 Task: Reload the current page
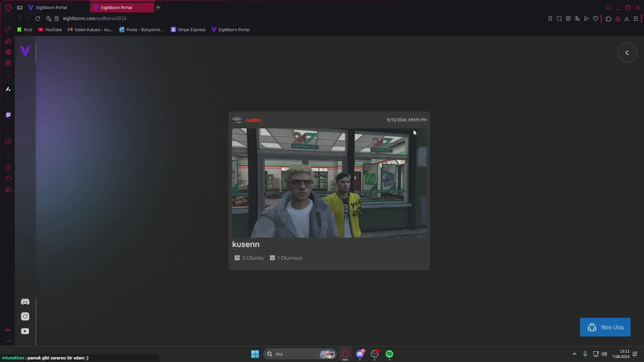pyautogui.click(x=38, y=19)
